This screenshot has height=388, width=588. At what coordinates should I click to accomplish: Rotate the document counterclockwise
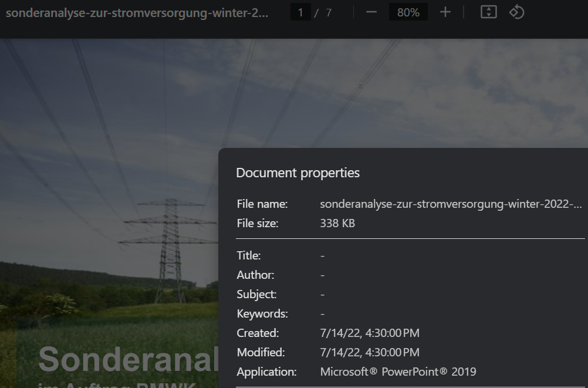point(516,12)
